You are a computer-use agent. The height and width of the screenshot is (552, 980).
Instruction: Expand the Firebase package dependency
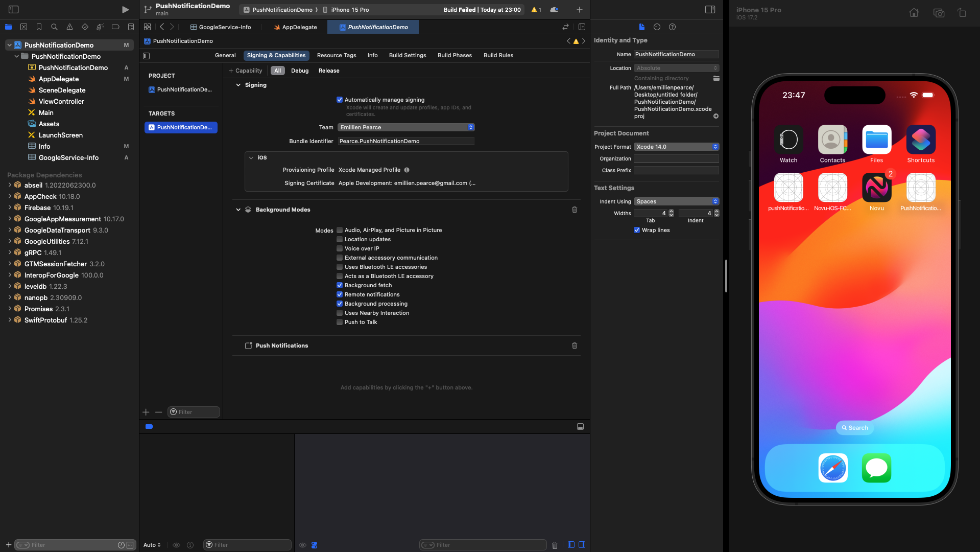coord(10,208)
